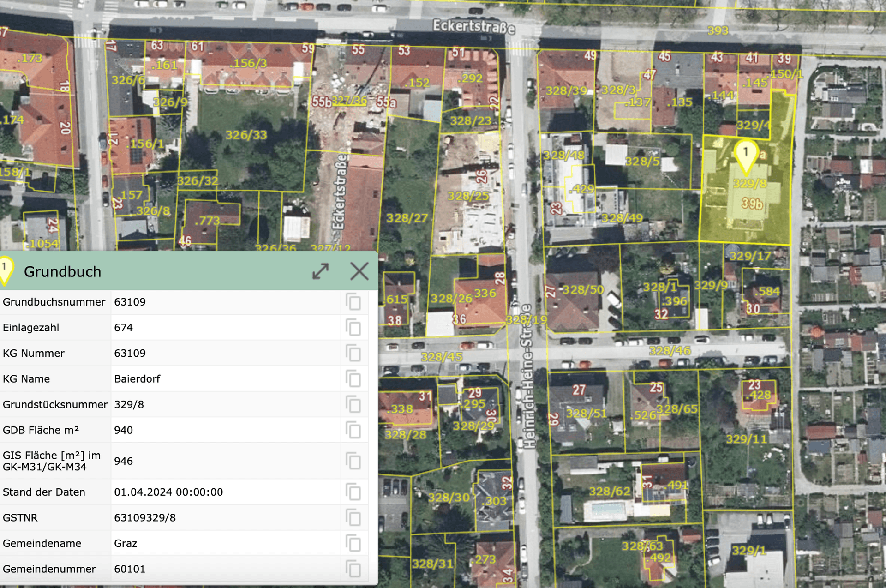
Task: Expand the Grundbuch panel to full size
Action: click(321, 271)
